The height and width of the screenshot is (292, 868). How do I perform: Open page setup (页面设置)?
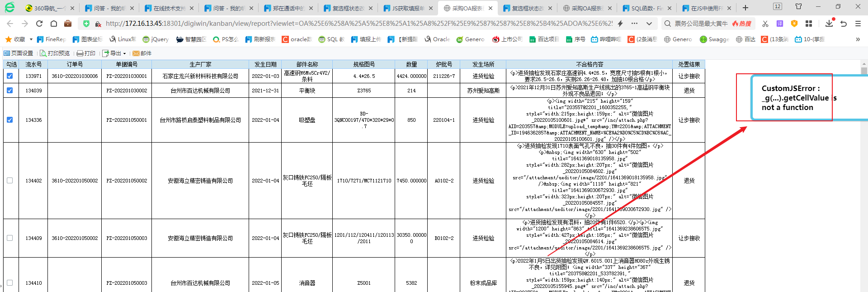tap(19, 53)
